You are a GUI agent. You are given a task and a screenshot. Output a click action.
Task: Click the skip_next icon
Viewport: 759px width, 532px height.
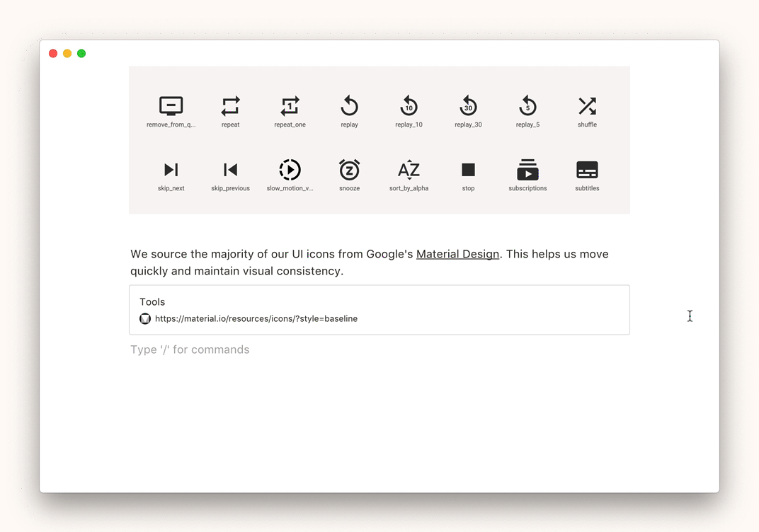[x=171, y=170]
